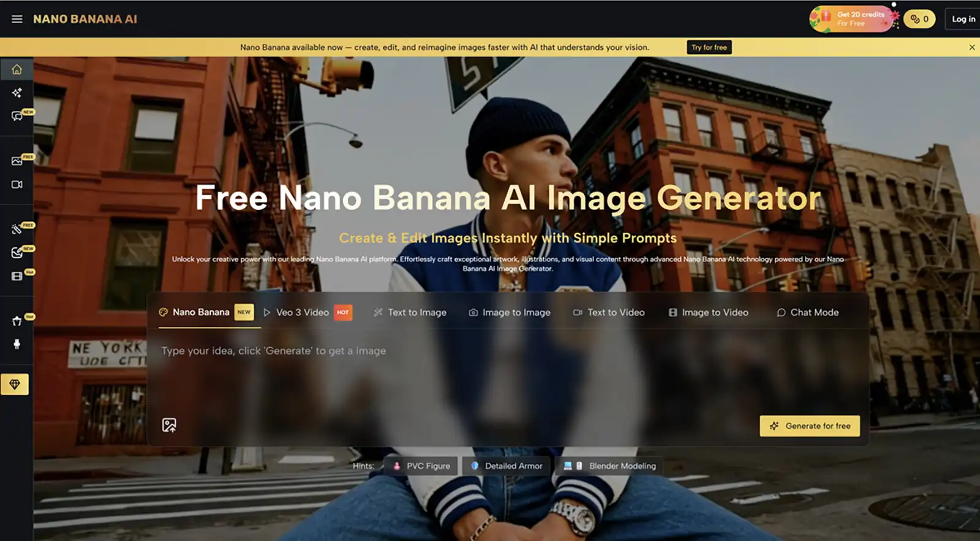The height and width of the screenshot is (541, 980).
Task: Click Try for free in the banner
Action: pyautogui.click(x=709, y=47)
